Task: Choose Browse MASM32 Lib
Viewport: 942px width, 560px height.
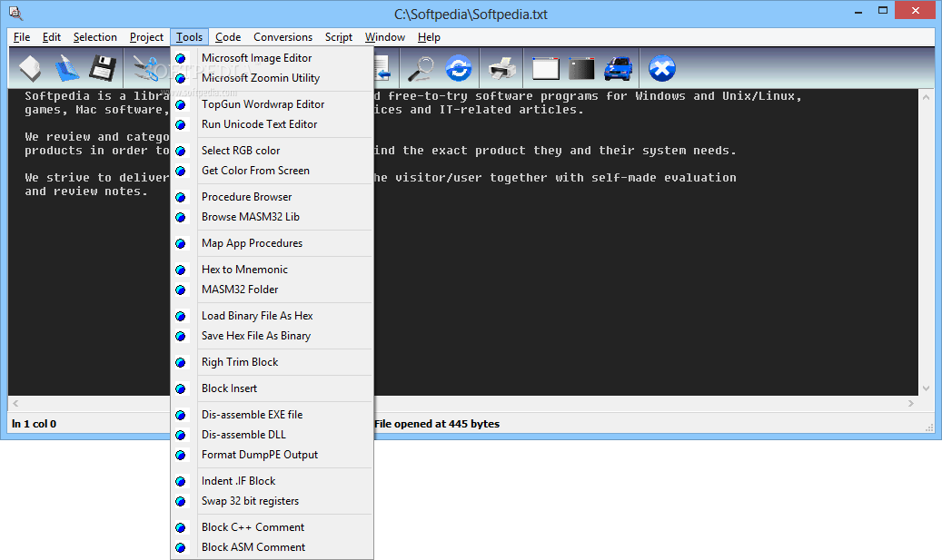Action: pos(272,217)
